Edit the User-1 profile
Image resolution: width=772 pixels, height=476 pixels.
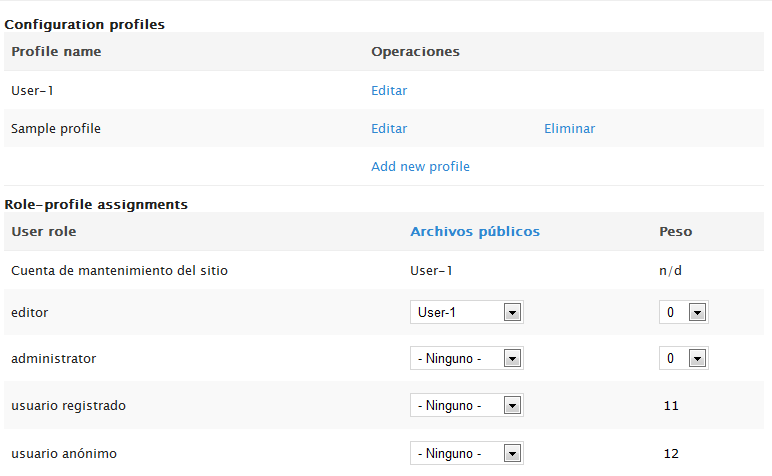389,91
